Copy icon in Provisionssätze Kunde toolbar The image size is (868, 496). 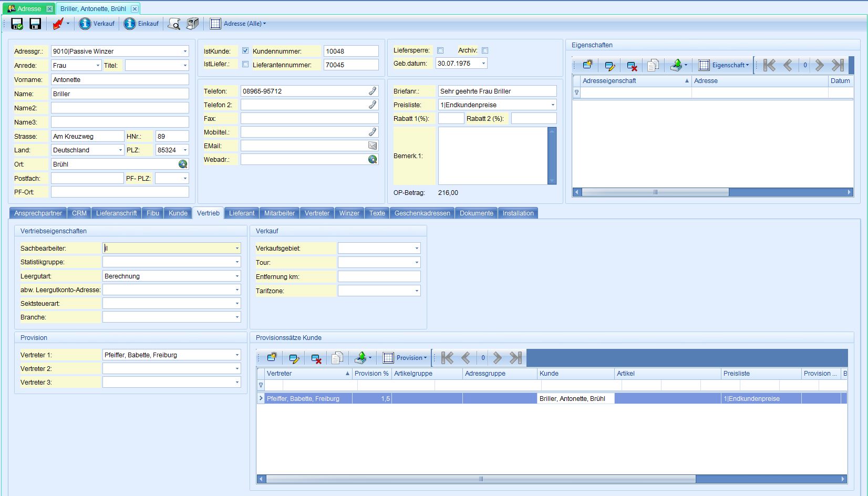coord(337,358)
